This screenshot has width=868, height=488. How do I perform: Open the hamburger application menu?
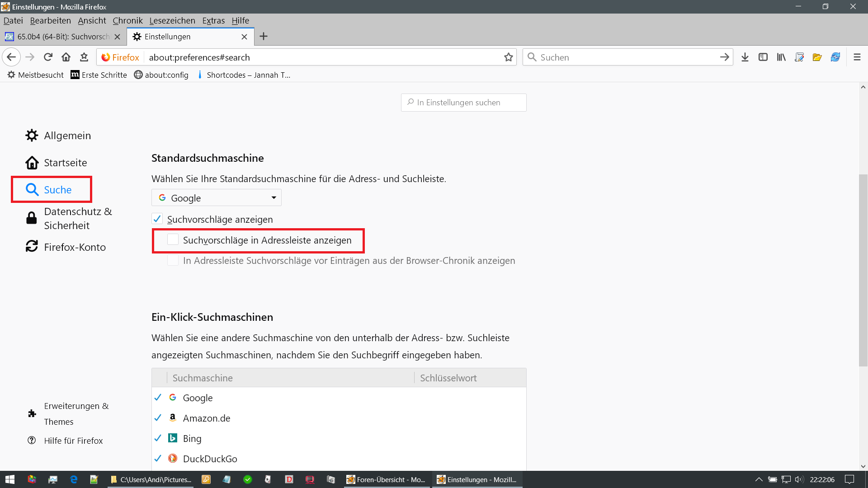(857, 57)
